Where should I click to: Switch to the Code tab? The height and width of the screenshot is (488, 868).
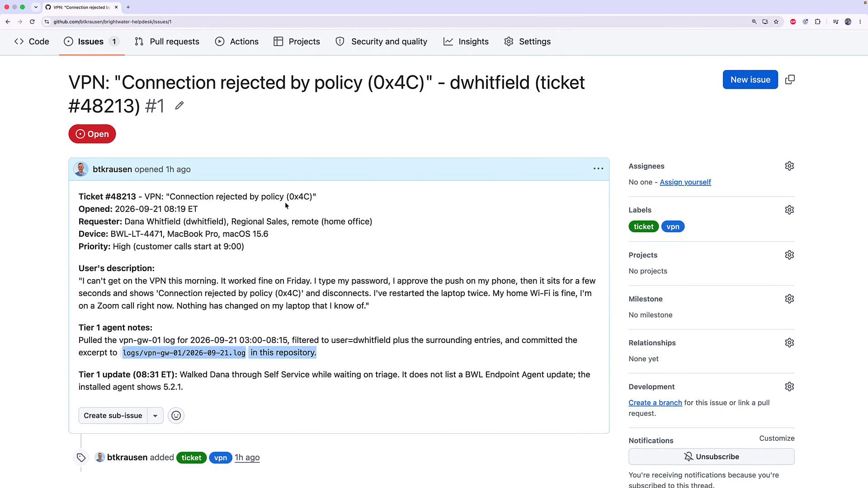32,42
